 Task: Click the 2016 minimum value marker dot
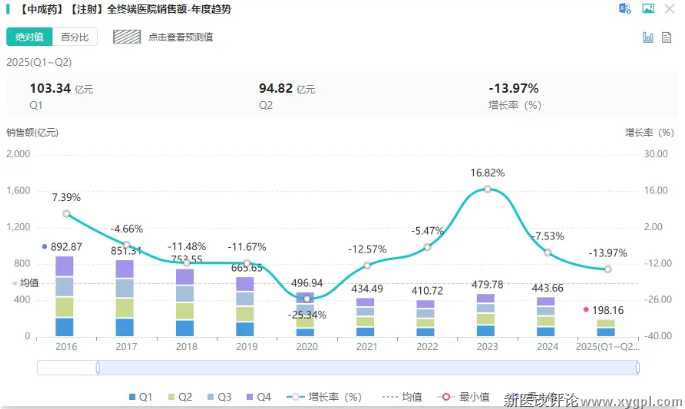pos(45,246)
